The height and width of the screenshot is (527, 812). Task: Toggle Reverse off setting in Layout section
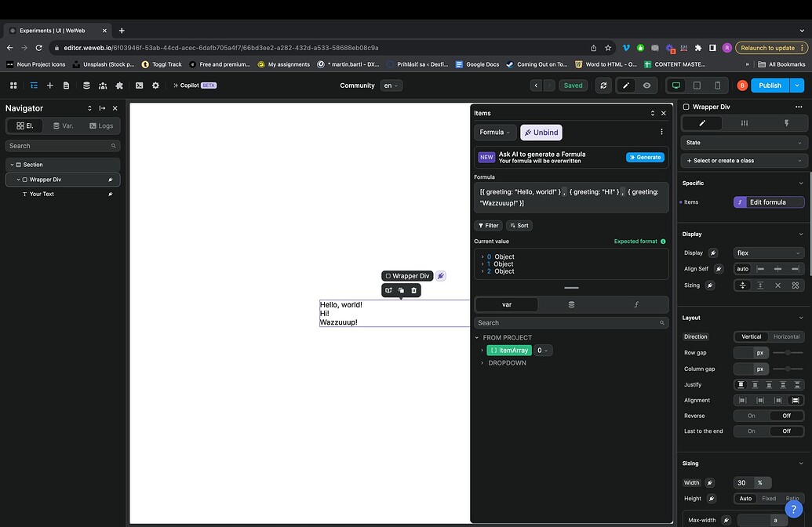pyautogui.click(x=787, y=416)
